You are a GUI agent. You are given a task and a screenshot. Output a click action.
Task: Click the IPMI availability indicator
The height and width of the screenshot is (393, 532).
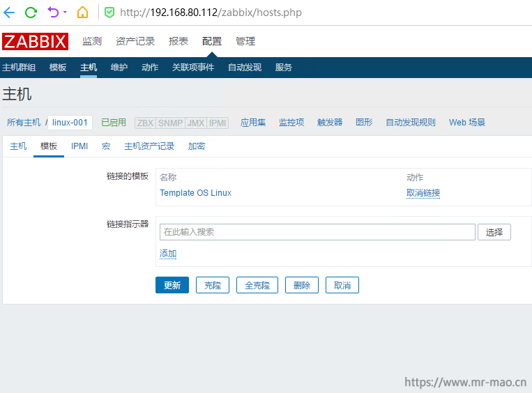[218, 123]
